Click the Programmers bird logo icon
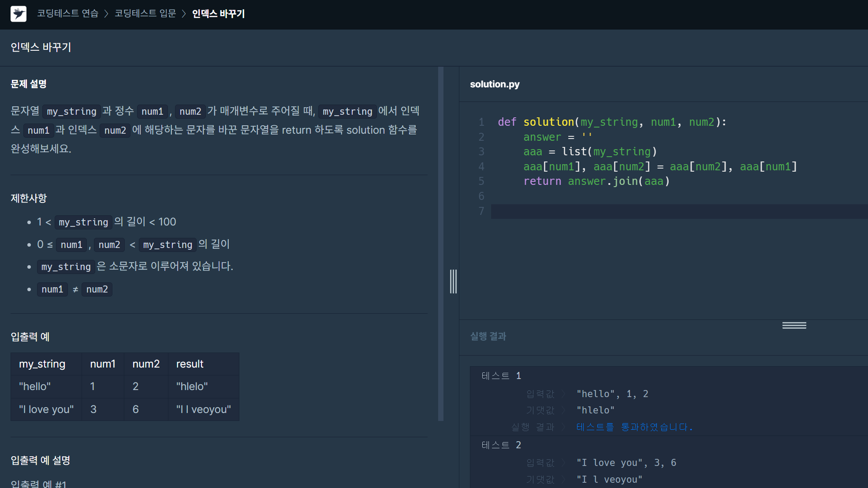868x488 pixels. 19,14
